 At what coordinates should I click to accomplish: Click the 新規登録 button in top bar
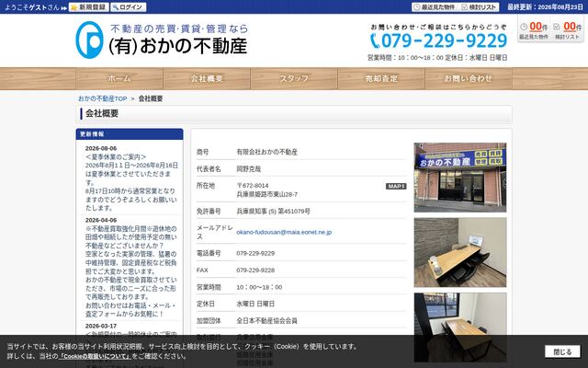pyautogui.click(x=89, y=7)
